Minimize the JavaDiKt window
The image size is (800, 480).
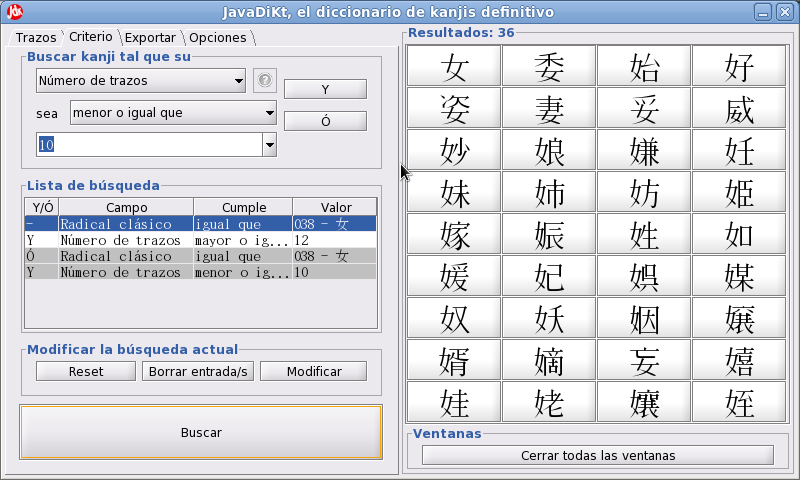(x=763, y=12)
